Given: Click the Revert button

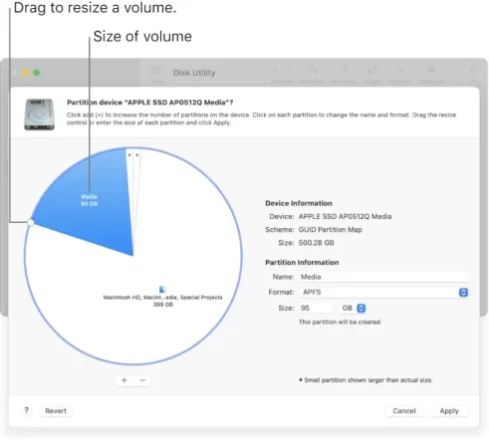Looking at the screenshot, I should coord(56,411).
